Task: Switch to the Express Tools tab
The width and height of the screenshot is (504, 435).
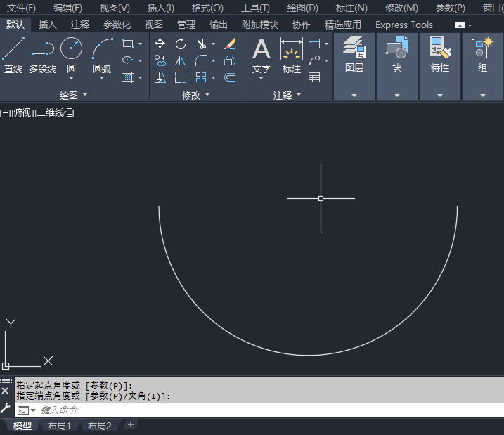Action: click(x=404, y=25)
